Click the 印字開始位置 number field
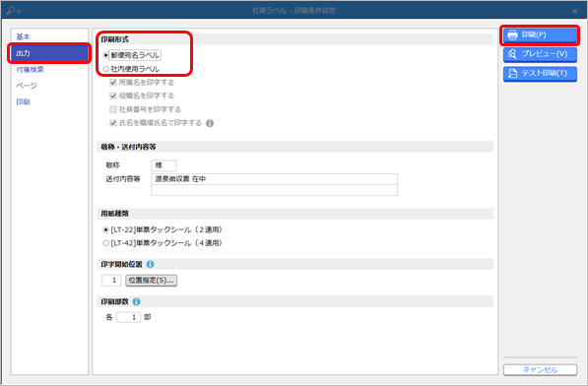 [111, 281]
